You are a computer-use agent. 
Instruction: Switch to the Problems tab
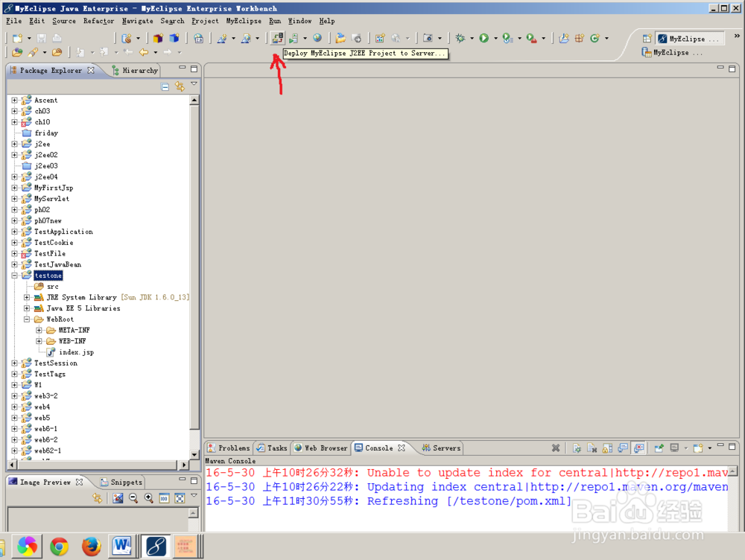coord(229,448)
